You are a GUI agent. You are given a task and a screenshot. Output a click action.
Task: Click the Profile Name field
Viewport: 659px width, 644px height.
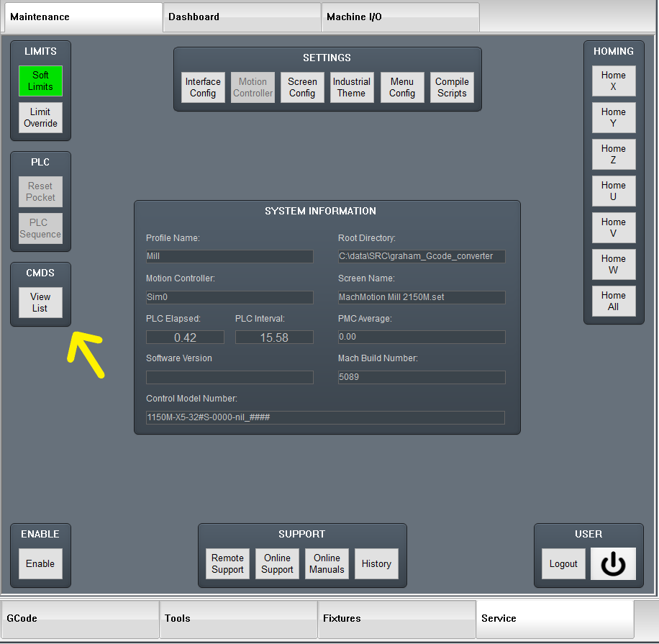click(x=229, y=257)
